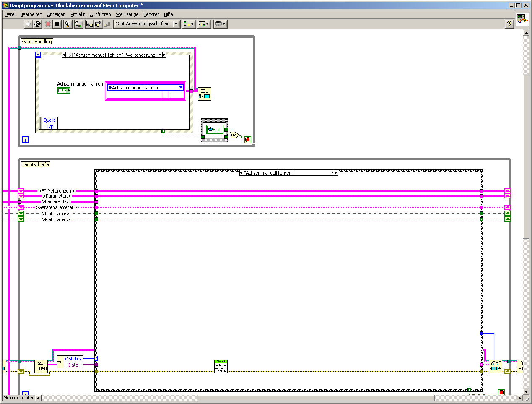Select the >FP Referenzen< wire label
This screenshot has height=404, width=532.
(56, 191)
